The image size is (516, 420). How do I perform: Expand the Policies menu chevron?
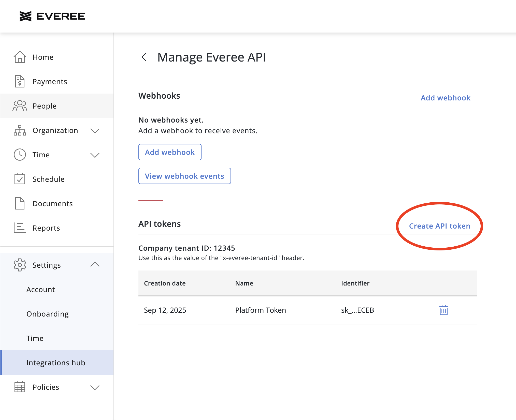95,387
